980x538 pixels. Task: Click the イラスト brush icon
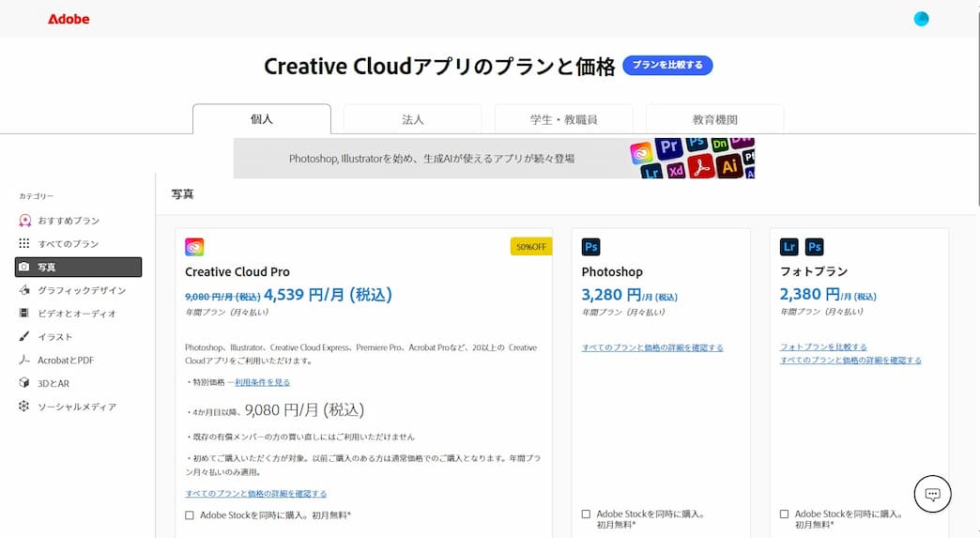click(x=24, y=337)
